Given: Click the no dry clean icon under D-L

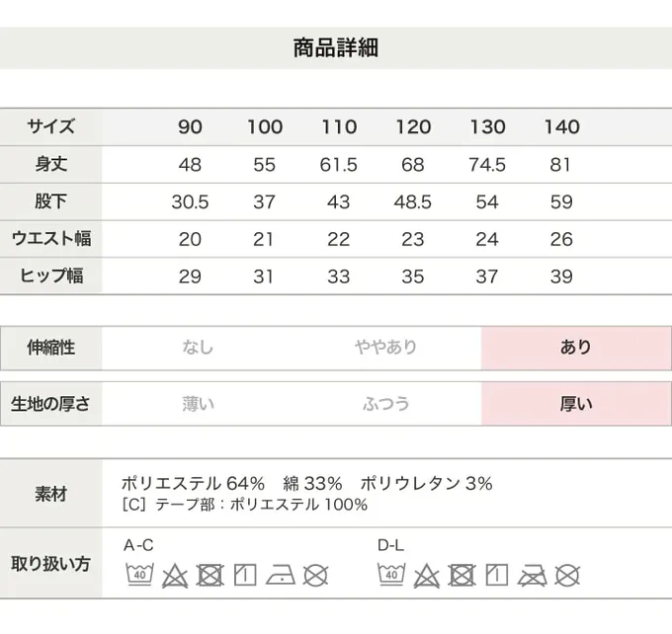Looking at the screenshot, I should coord(567,574).
